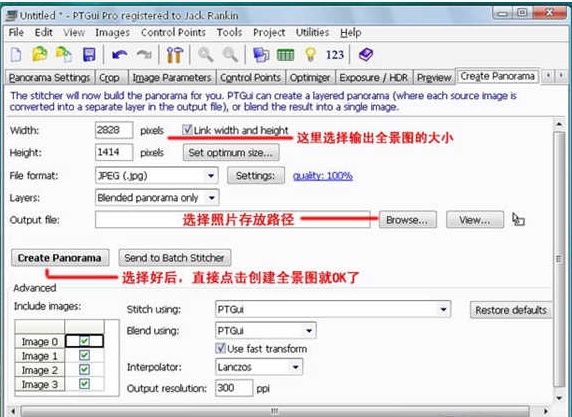Viewport: 572px width, 417px height.
Task: Select the Image 0 row label
Action: [x=39, y=341]
